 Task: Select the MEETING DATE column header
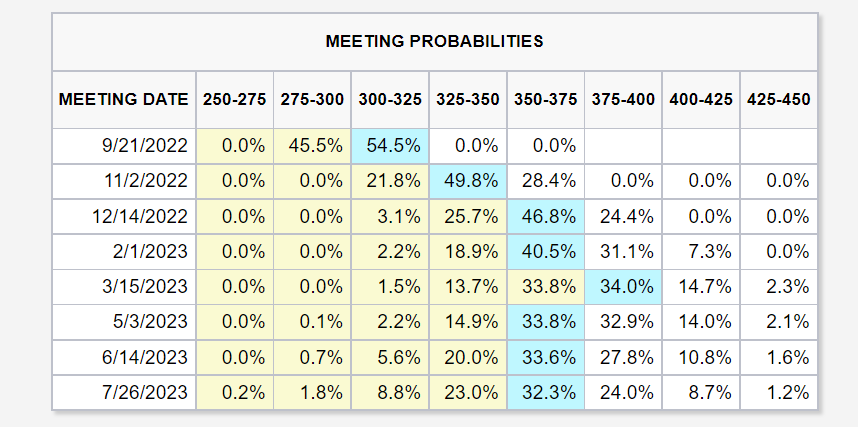[124, 100]
